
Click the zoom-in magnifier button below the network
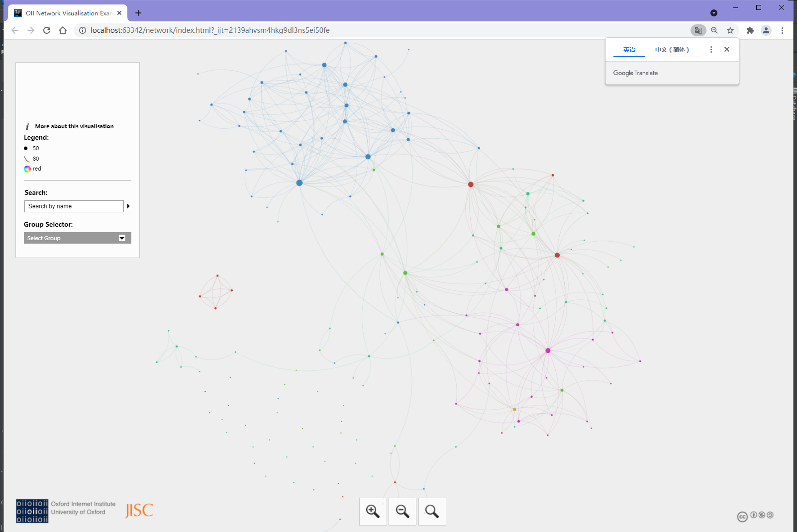[373, 511]
